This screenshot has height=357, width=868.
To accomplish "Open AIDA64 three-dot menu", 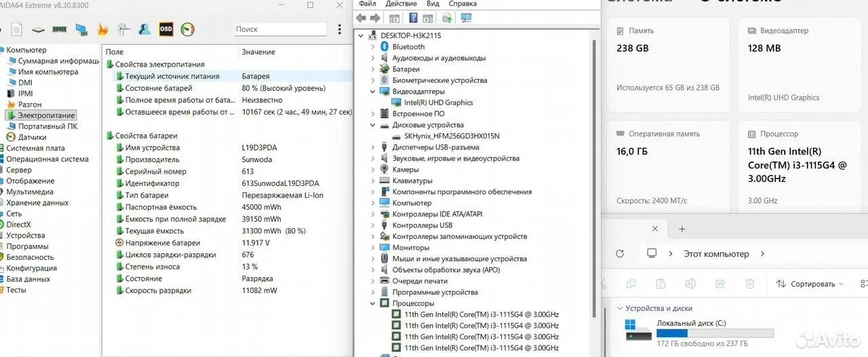I will point(340,29).
